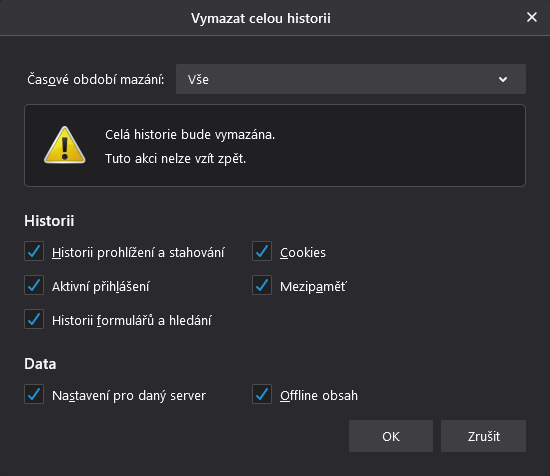This screenshot has width=550, height=476.
Task: Disable the "Aktivní přihlášení" checkbox
Action: coord(34,285)
